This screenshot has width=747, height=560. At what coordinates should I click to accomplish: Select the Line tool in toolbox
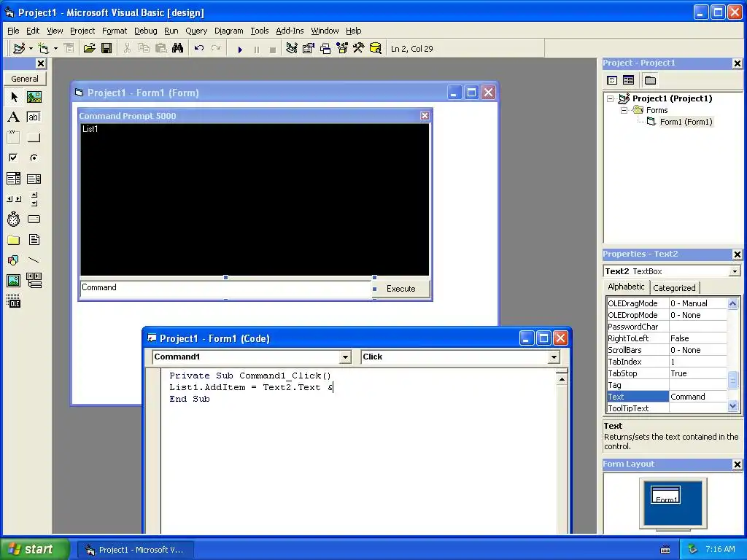click(x=34, y=260)
